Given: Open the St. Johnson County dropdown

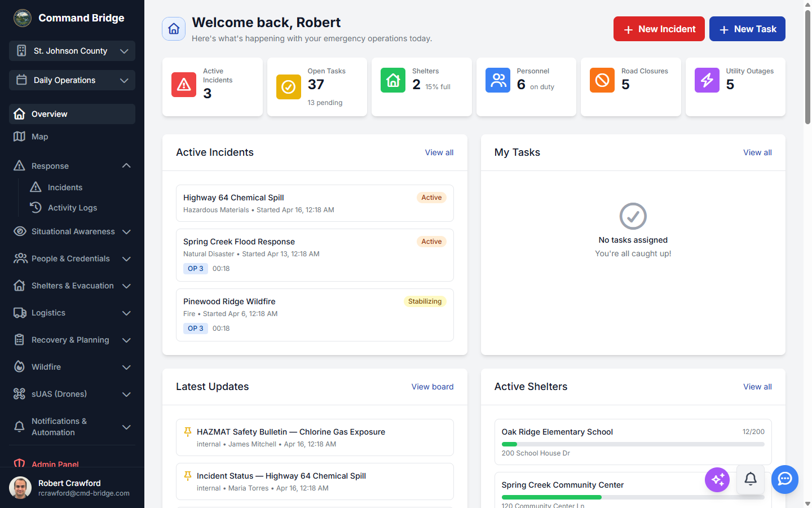Looking at the screenshot, I should [72, 51].
